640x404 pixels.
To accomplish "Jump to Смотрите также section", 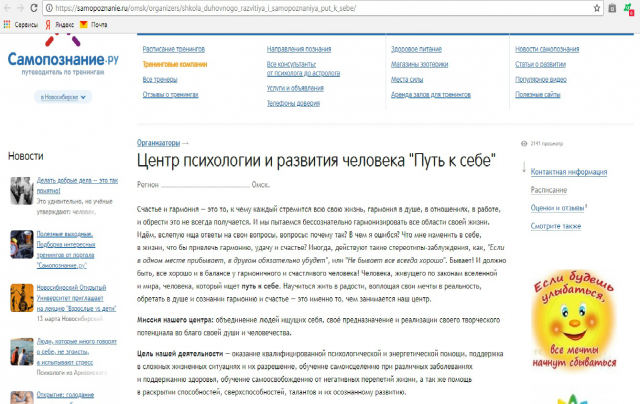I will click(556, 226).
